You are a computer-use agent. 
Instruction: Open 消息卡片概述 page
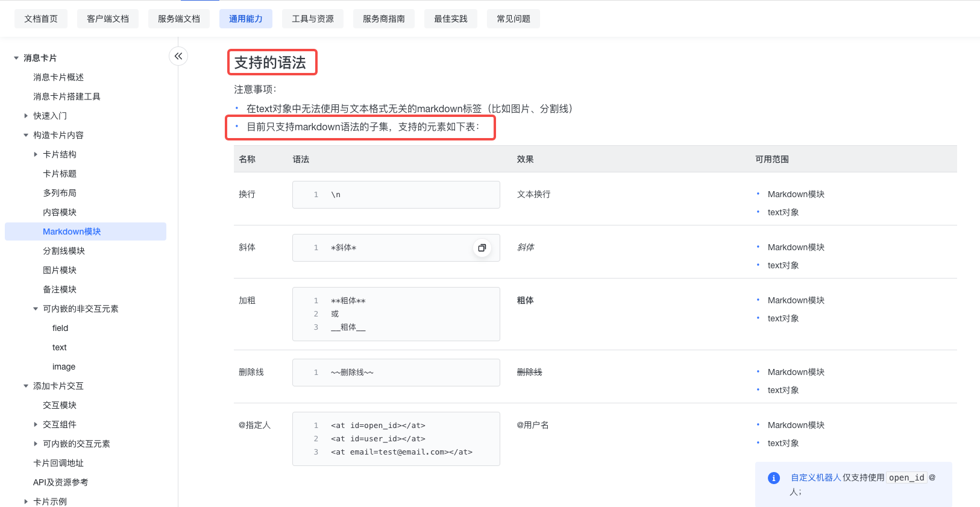[58, 77]
